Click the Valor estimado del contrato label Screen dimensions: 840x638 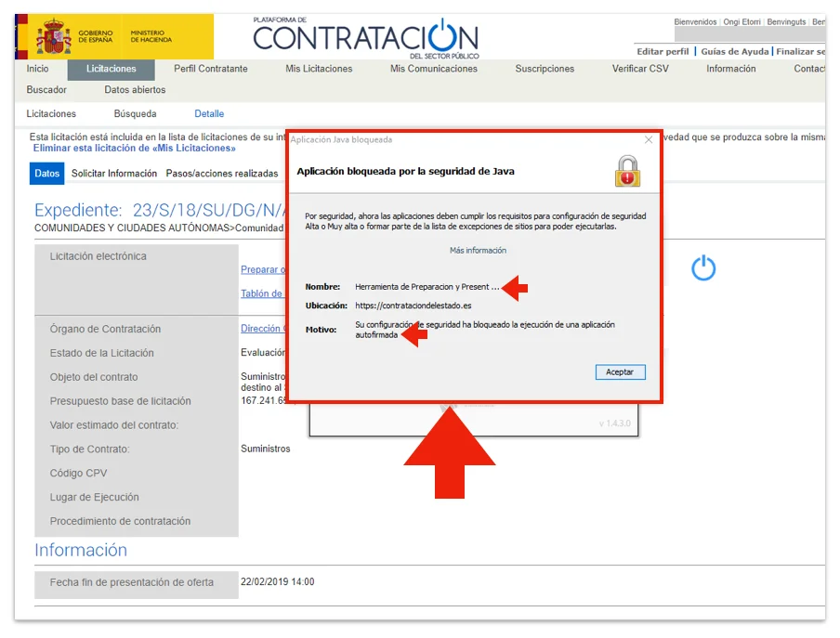click(x=114, y=425)
